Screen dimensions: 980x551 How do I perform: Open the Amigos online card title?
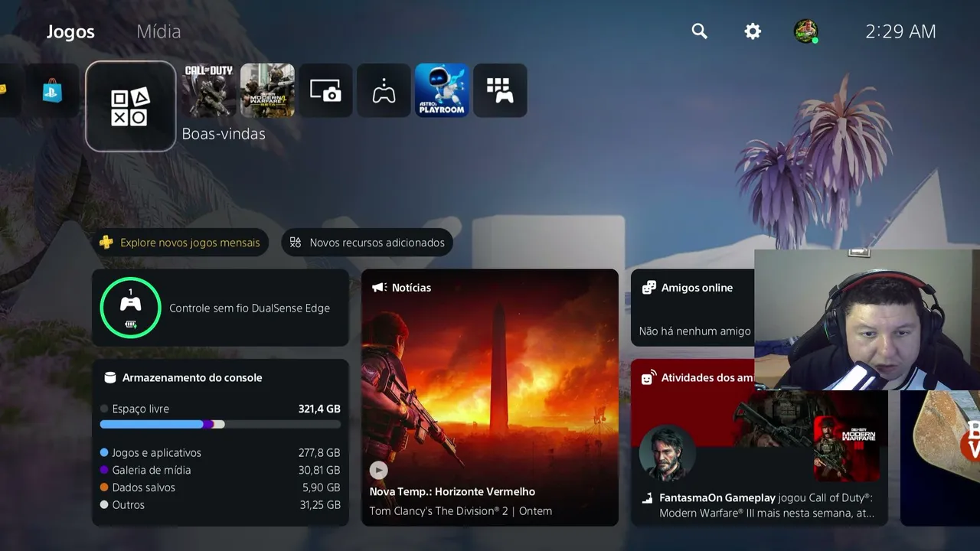(x=697, y=288)
